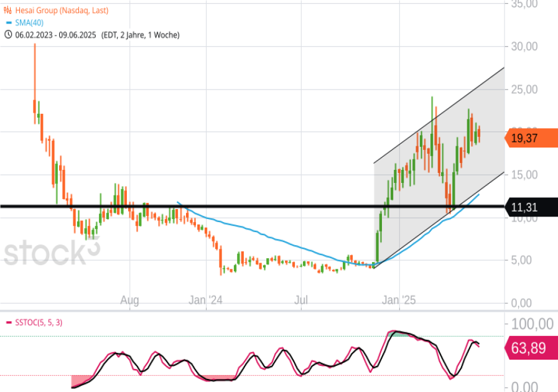Select the SSTOC(5, 5, 3) indicator label

pyautogui.click(x=39, y=322)
